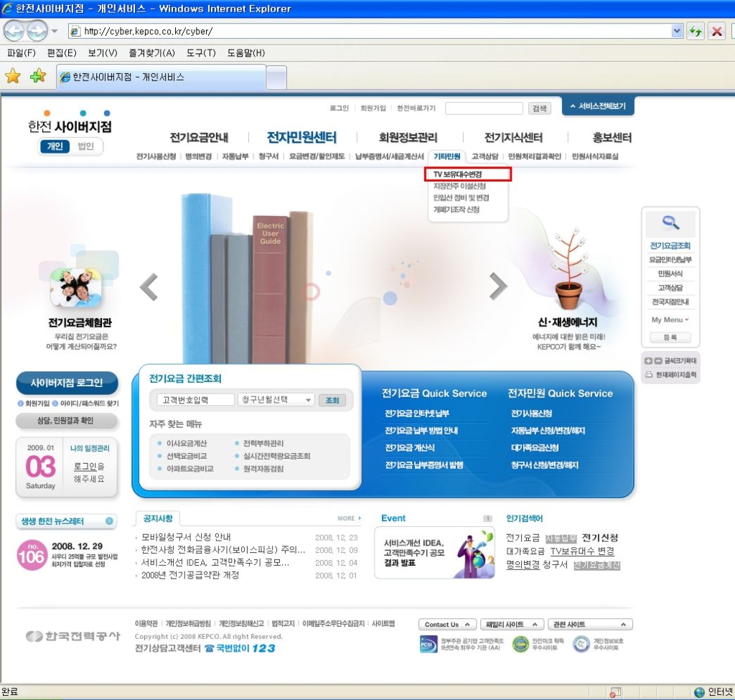The height and width of the screenshot is (700, 735).
Task: Click the red Stop loading icon
Action: [717, 32]
